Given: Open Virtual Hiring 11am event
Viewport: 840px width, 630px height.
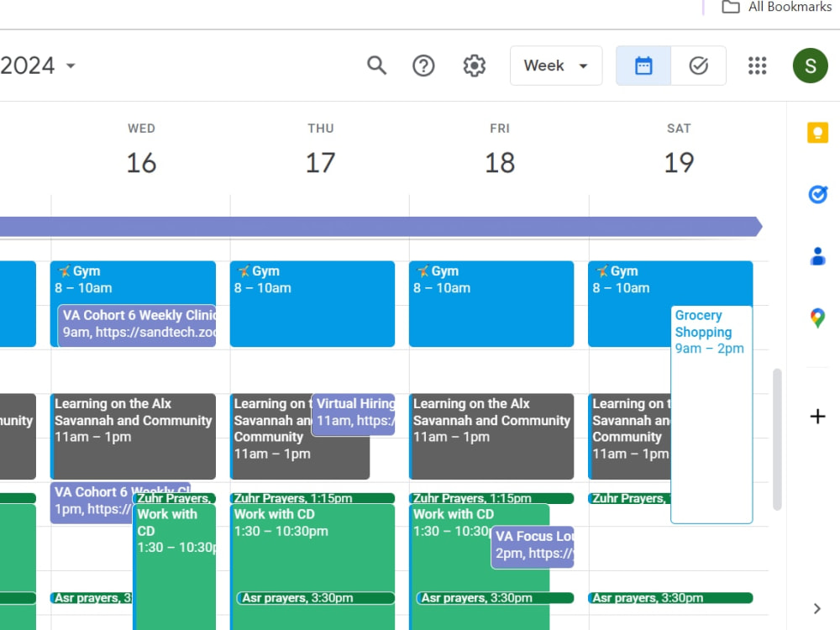Looking at the screenshot, I should pos(354,414).
